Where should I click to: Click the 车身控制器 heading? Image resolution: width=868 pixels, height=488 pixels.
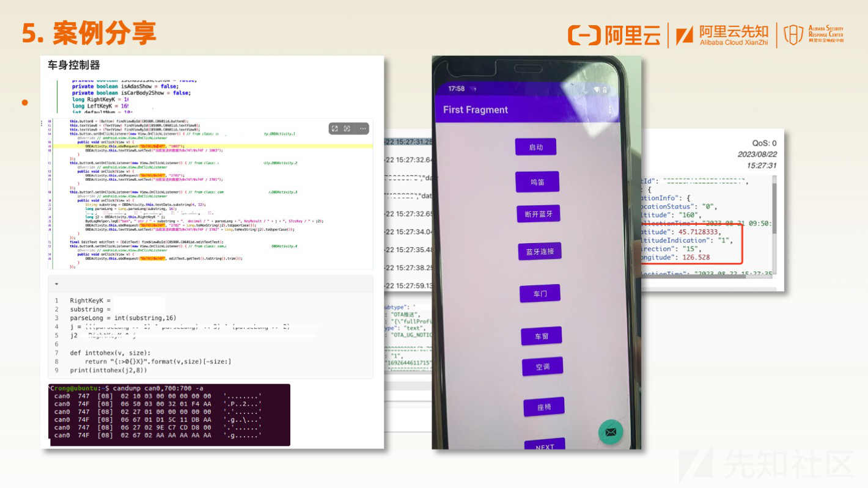74,65
